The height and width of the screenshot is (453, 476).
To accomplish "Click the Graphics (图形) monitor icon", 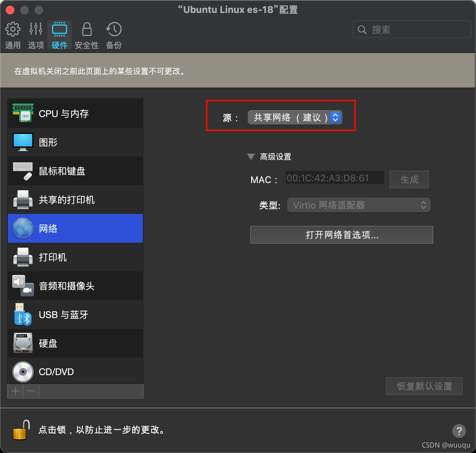I will pyautogui.click(x=23, y=142).
